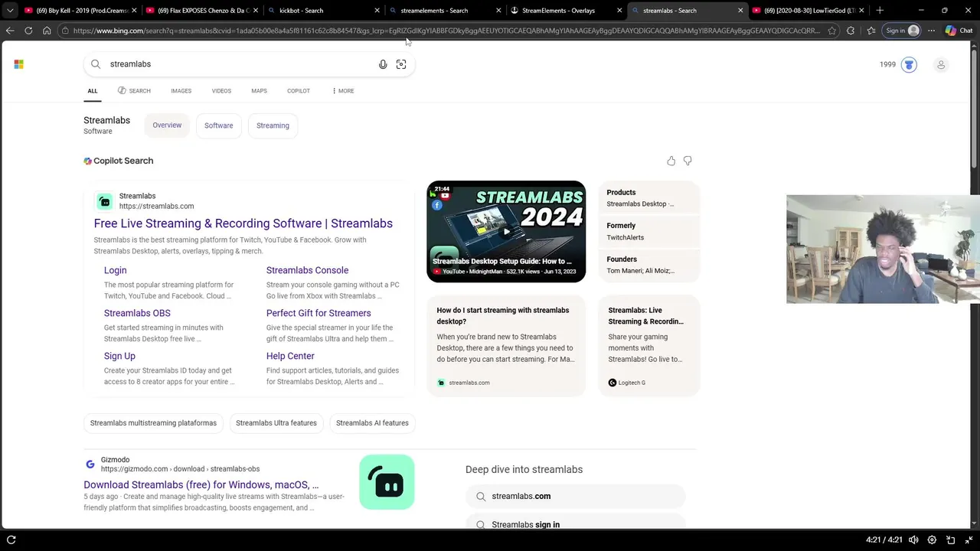Click the replay video icon in player bar

11,540
